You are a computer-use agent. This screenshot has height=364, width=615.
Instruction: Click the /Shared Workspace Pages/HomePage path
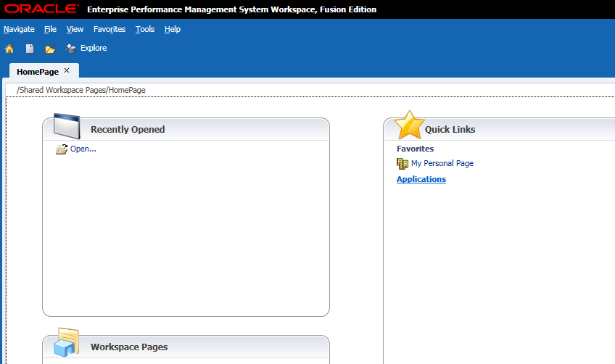tap(81, 90)
